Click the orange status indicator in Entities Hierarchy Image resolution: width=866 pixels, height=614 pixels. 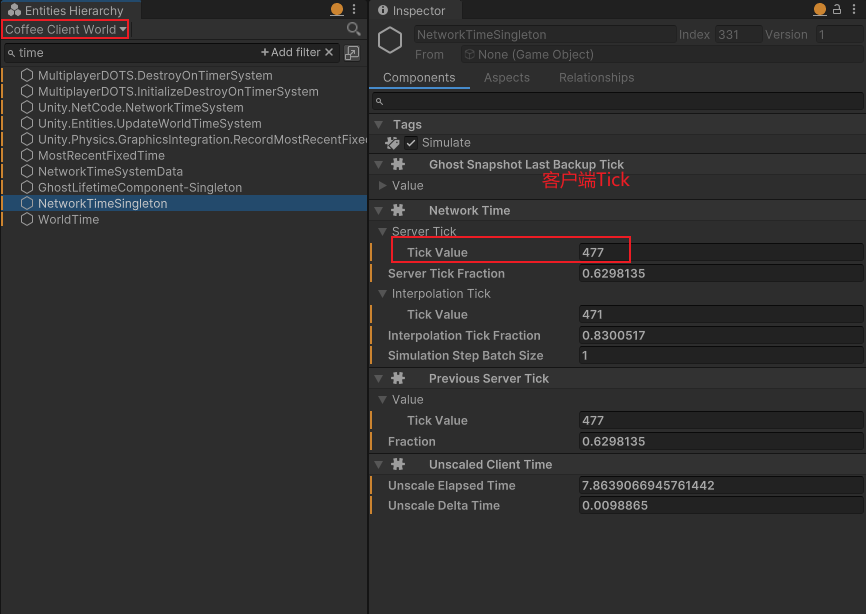(x=337, y=9)
